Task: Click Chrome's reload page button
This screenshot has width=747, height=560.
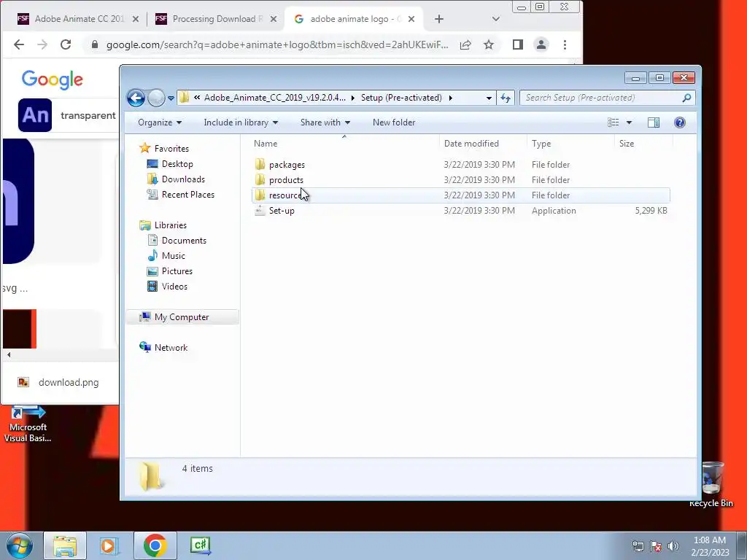Action: pyautogui.click(x=66, y=44)
